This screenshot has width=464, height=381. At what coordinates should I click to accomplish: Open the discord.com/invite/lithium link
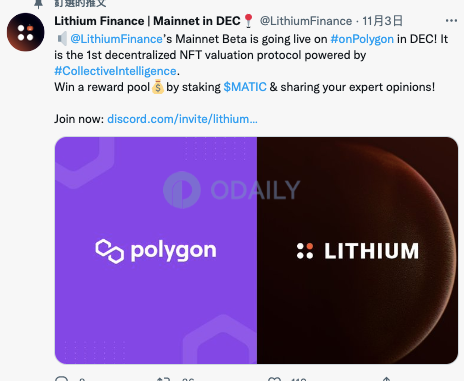[x=182, y=119]
